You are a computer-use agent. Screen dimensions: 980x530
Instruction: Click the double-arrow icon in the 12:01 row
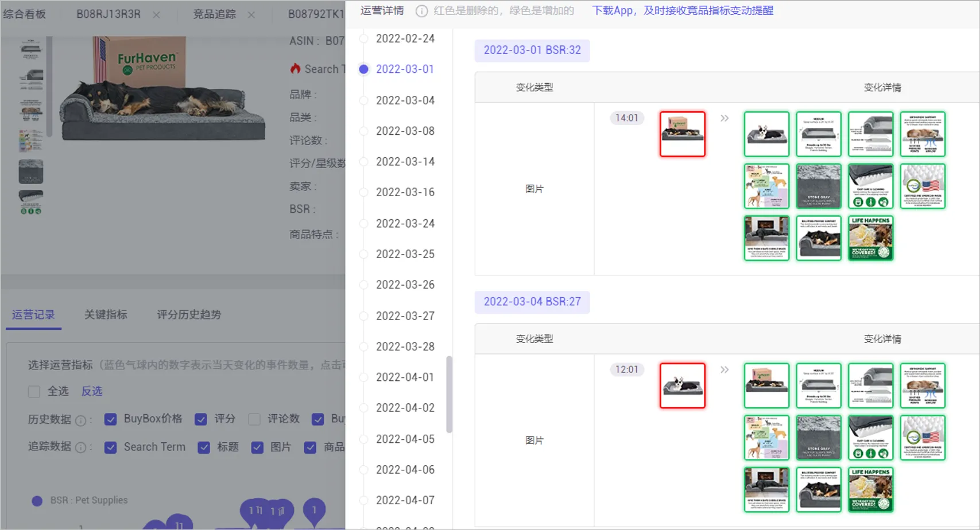(x=725, y=369)
